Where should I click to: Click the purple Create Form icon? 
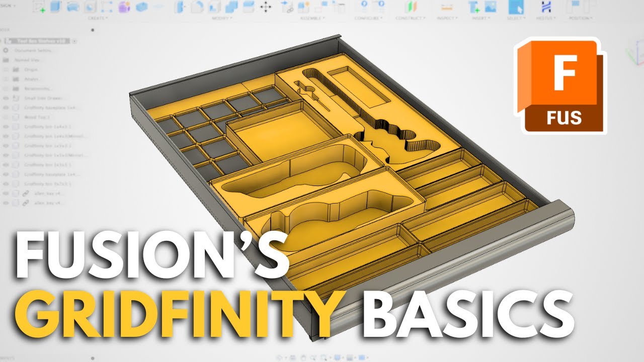[x=124, y=7]
